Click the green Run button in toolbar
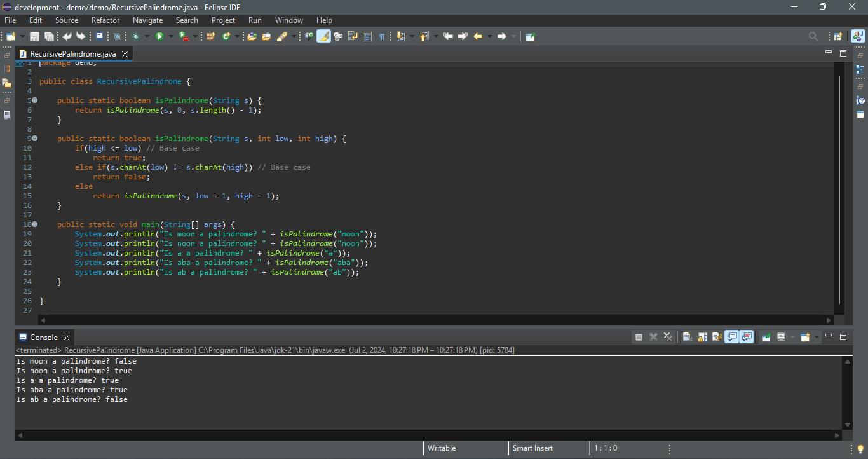The height and width of the screenshot is (459, 868). tap(159, 36)
